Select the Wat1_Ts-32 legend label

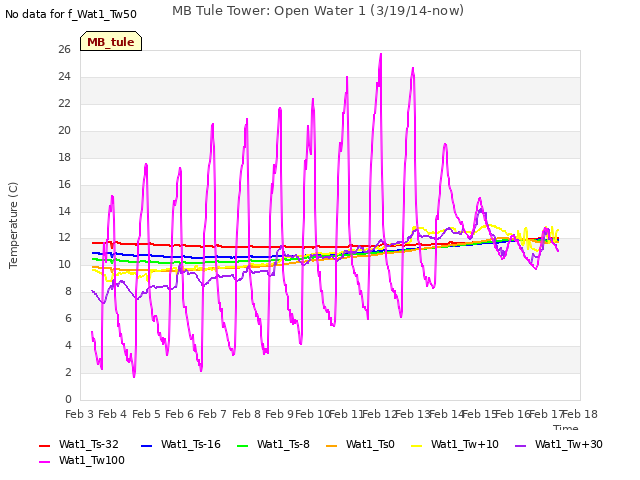pyautogui.click(x=89, y=444)
